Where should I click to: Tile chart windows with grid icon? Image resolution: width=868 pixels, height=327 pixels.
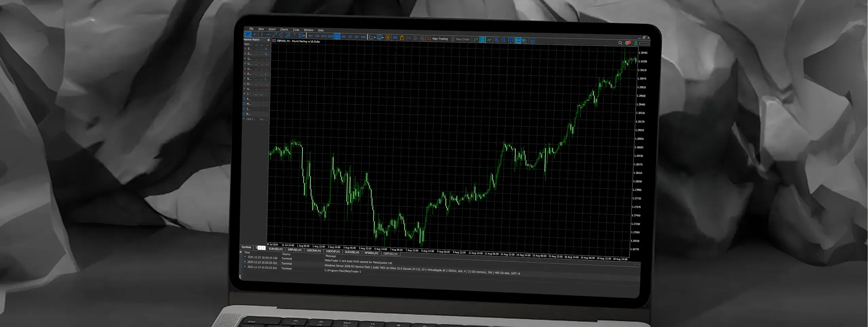[510, 40]
